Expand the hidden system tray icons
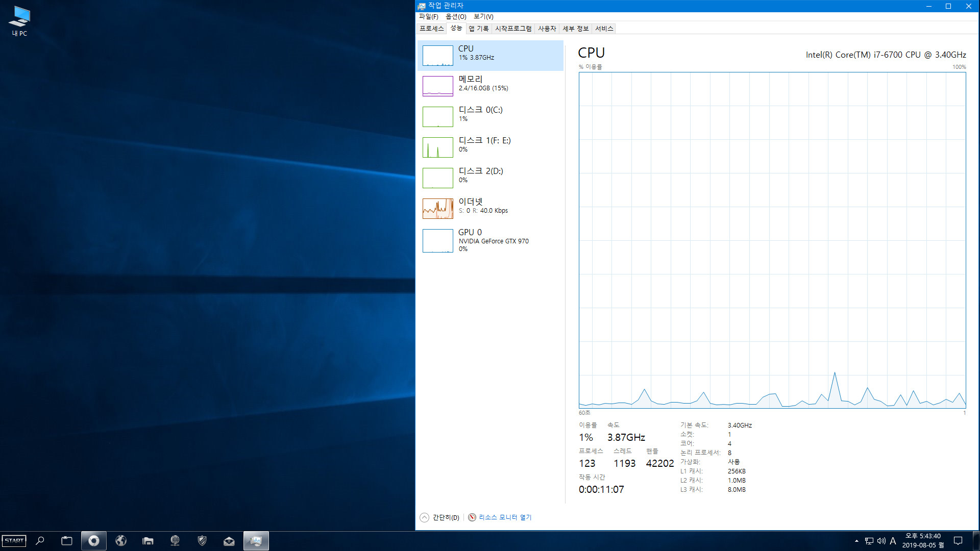 856,541
